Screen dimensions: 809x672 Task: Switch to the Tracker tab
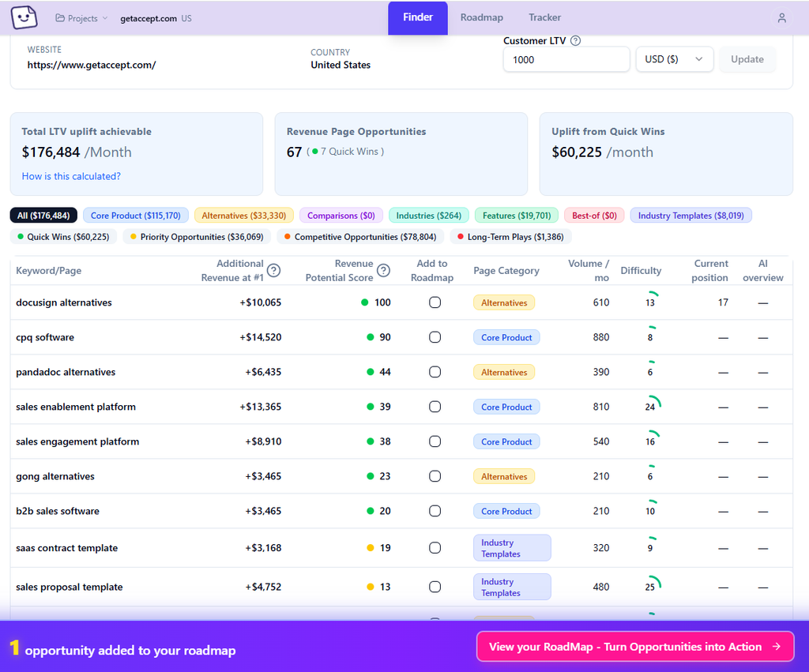[x=544, y=17]
